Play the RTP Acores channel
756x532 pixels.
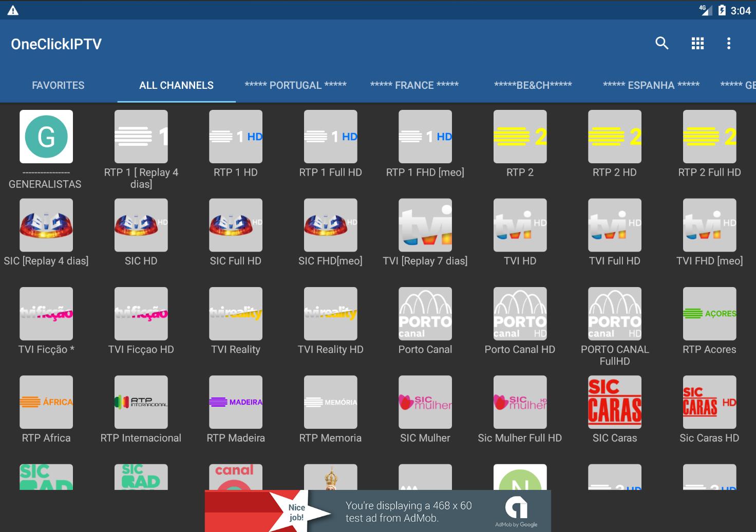point(710,313)
